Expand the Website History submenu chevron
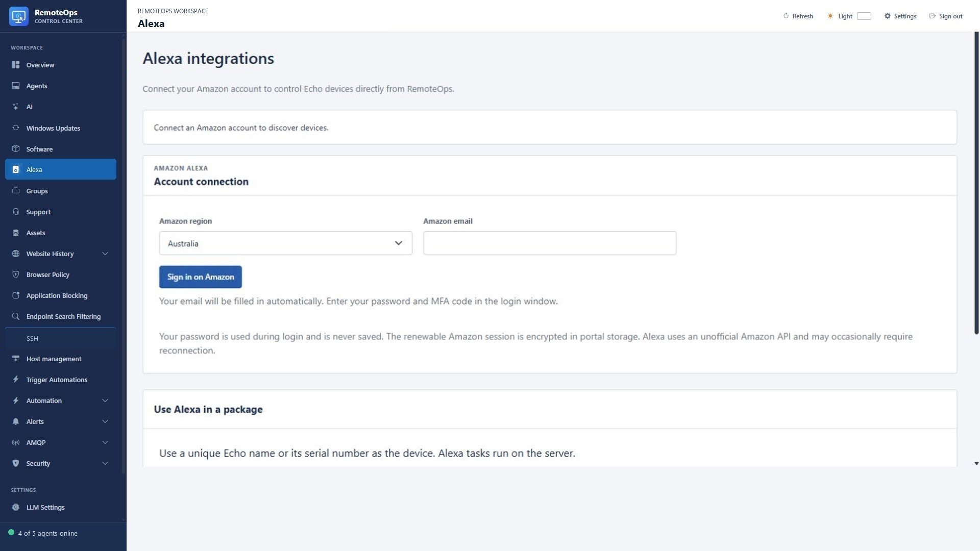The height and width of the screenshot is (551, 980). coord(105,254)
